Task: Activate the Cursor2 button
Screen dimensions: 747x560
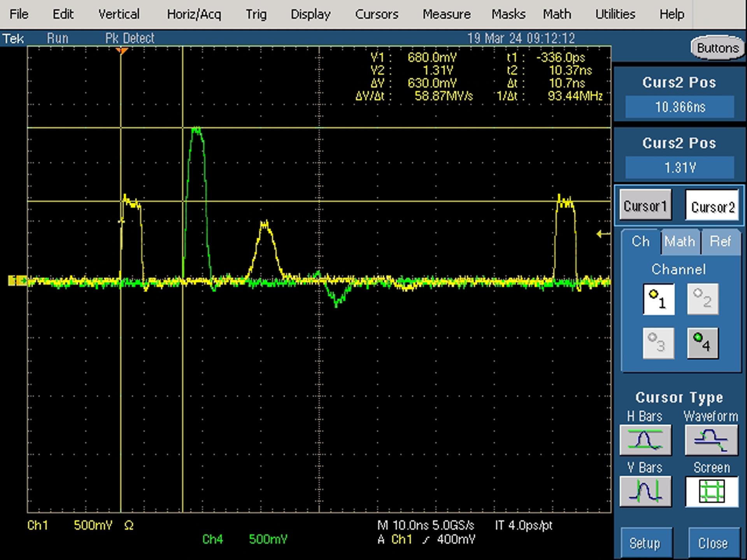Action: [x=712, y=205]
